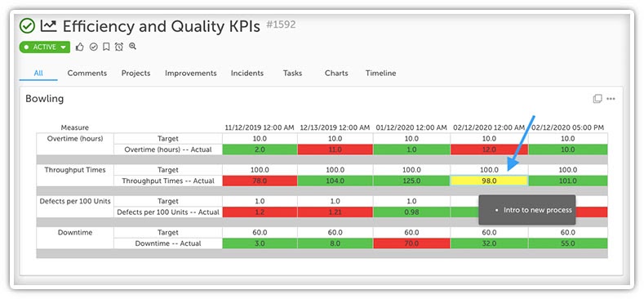Open the Bowling panel three-dot menu
Screen dimensions: 644x299
coord(611,99)
